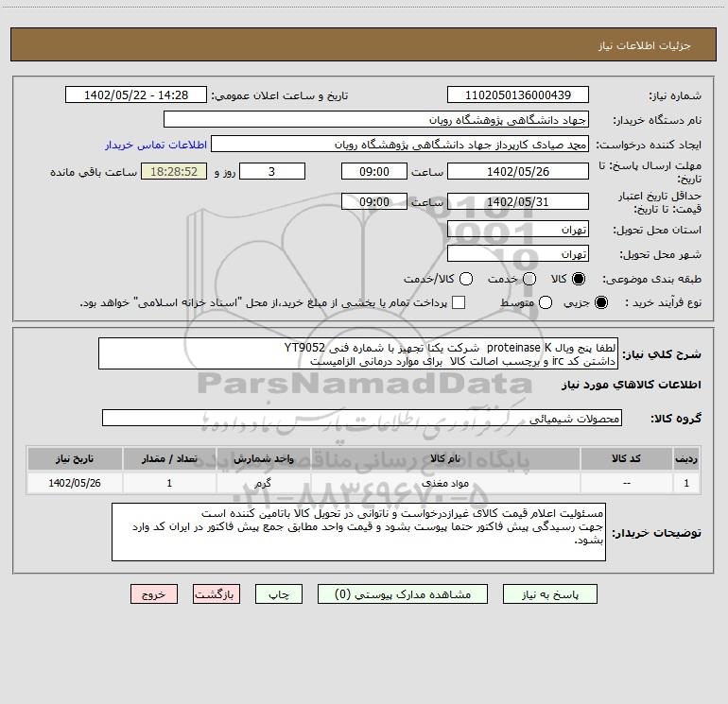Click the کد کالا column header

[x=626, y=458]
